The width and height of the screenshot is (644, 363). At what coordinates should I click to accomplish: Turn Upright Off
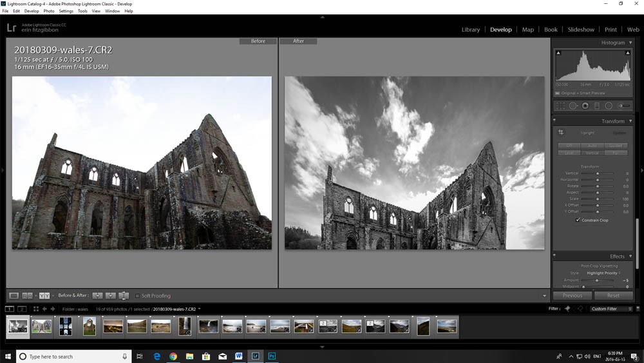569,146
